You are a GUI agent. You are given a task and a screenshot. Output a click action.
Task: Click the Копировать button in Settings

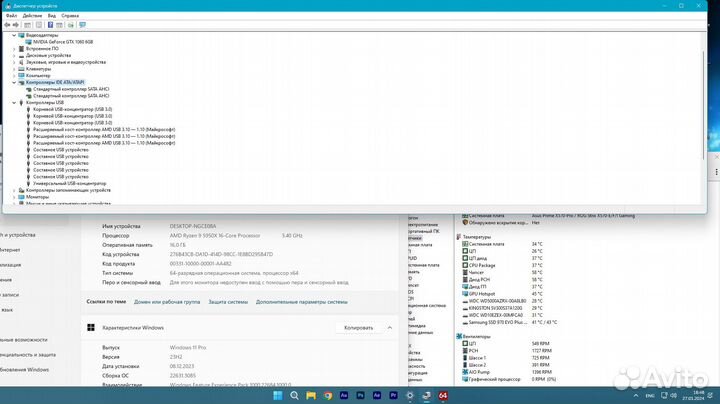point(359,328)
